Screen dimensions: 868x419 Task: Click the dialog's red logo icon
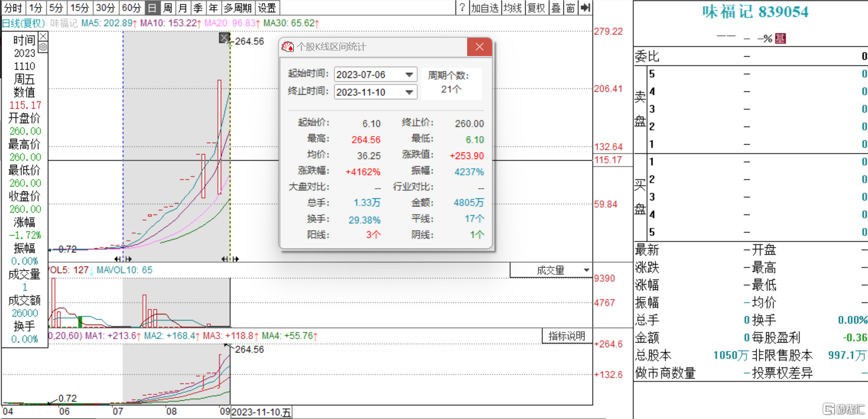pyautogui.click(x=288, y=47)
